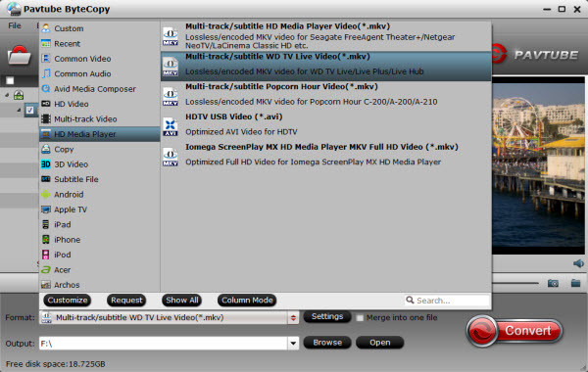588x372 pixels.
Task: Click the Subtitle File icon
Action: (x=46, y=179)
